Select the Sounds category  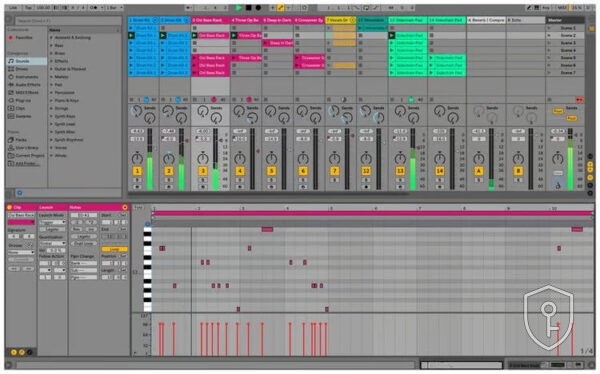[x=26, y=61]
